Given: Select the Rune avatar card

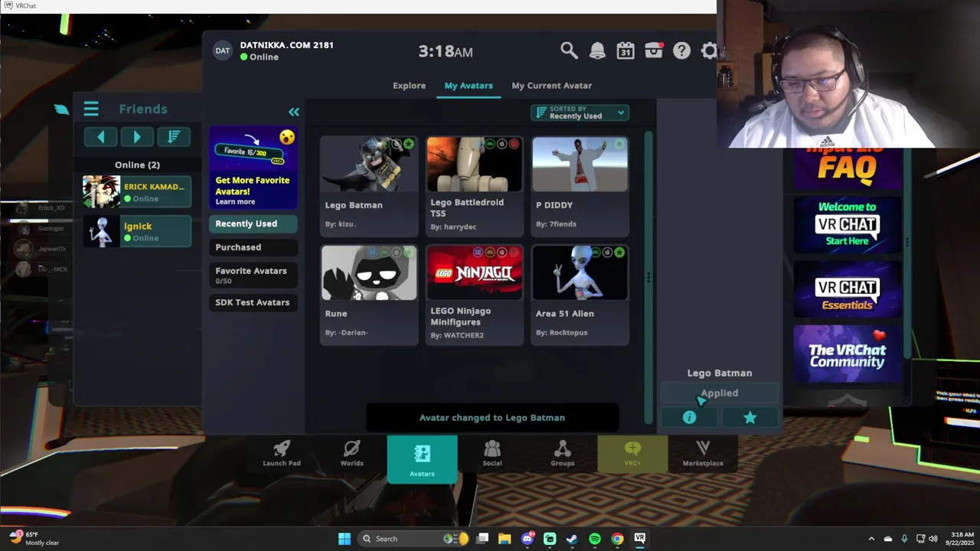Looking at the screenshot, I should tap(369, 295).
